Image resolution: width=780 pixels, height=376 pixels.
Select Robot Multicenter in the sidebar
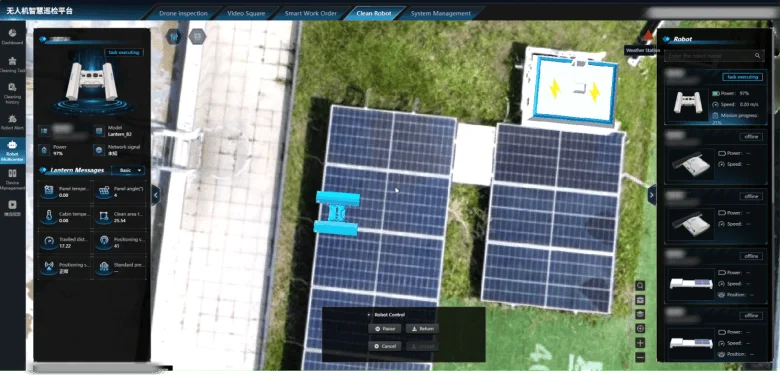coord(12,151)
